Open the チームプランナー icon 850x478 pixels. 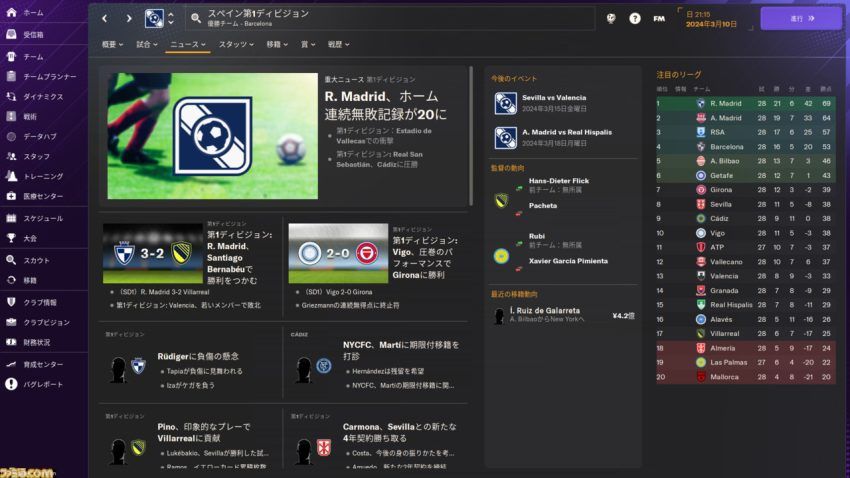[x=11, y=76]
